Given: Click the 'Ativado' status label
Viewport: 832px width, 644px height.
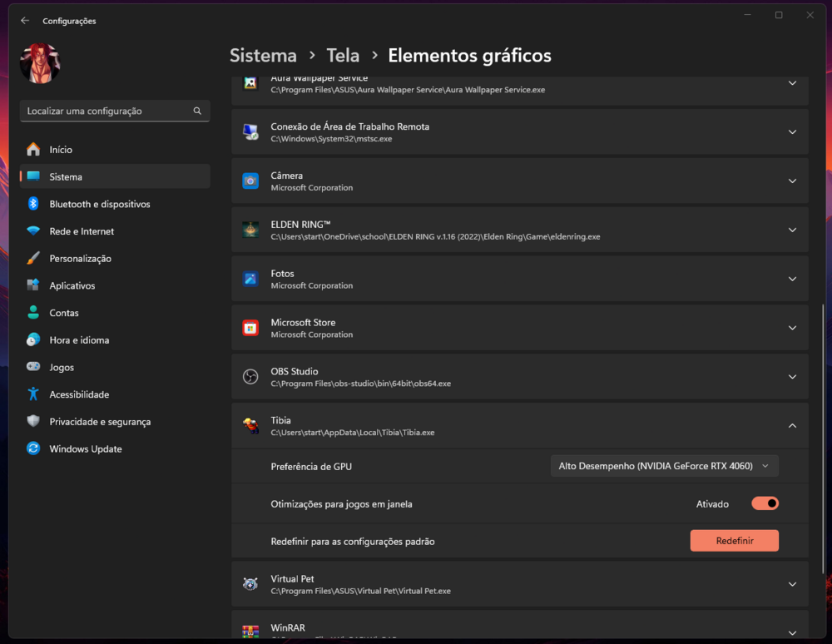Looking at the screenshot, I should tap(712, 504).
